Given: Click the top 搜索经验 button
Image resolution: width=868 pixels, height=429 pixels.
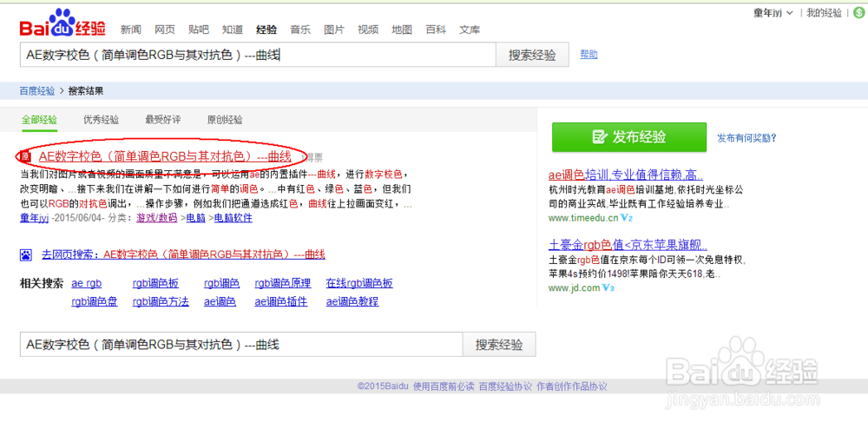Looking at the screenshot, I should tap(533, 54).
